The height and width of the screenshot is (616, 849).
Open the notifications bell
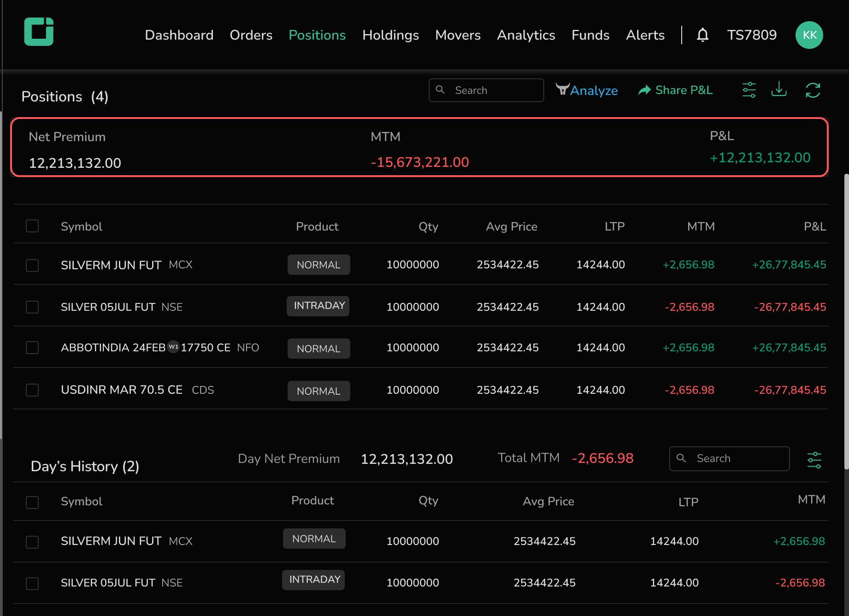(702, 35)
